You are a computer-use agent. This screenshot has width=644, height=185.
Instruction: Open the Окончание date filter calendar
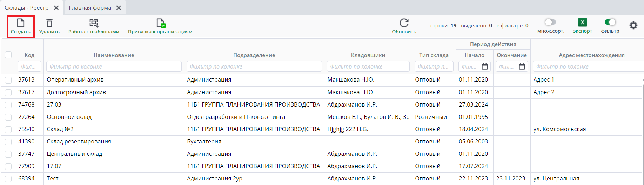pos(522,66)
